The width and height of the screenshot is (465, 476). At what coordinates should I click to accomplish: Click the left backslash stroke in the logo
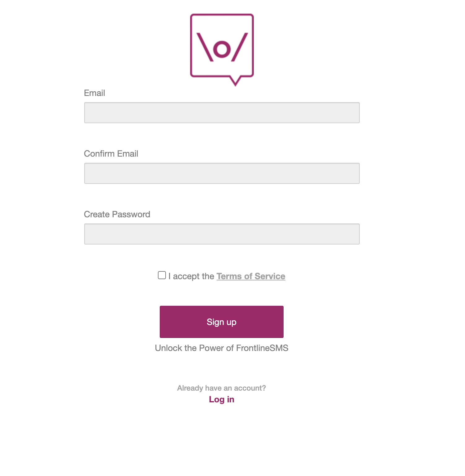pos(205,47)
